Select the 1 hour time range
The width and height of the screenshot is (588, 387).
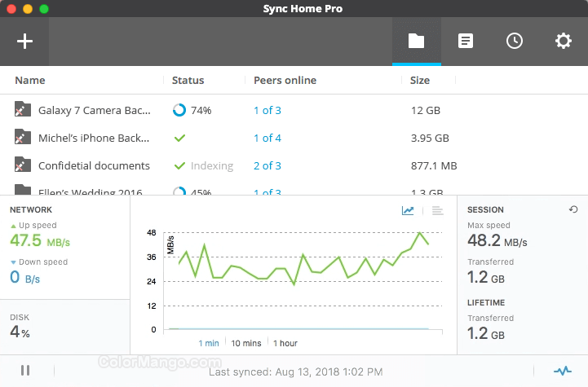tap(285, 343)
